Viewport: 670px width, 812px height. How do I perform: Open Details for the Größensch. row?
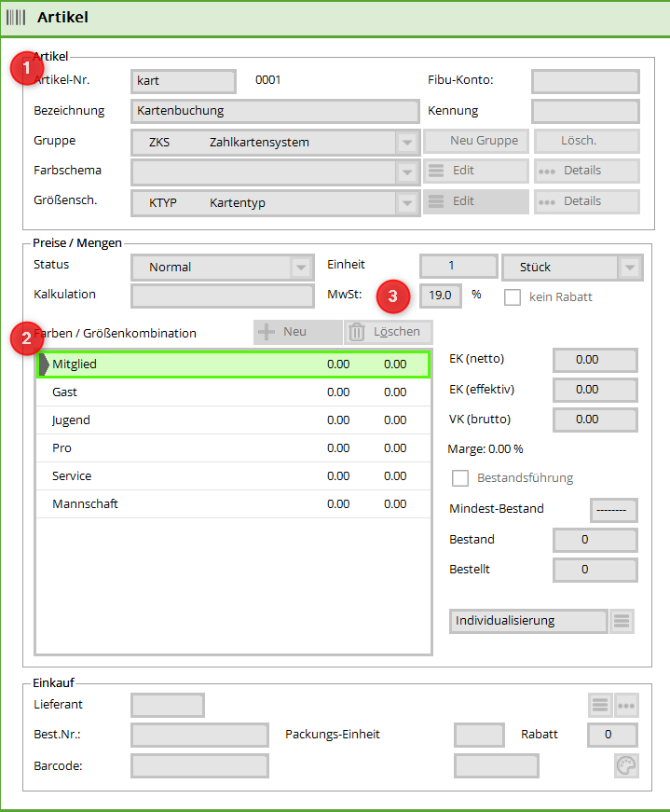tap(587, 201)
